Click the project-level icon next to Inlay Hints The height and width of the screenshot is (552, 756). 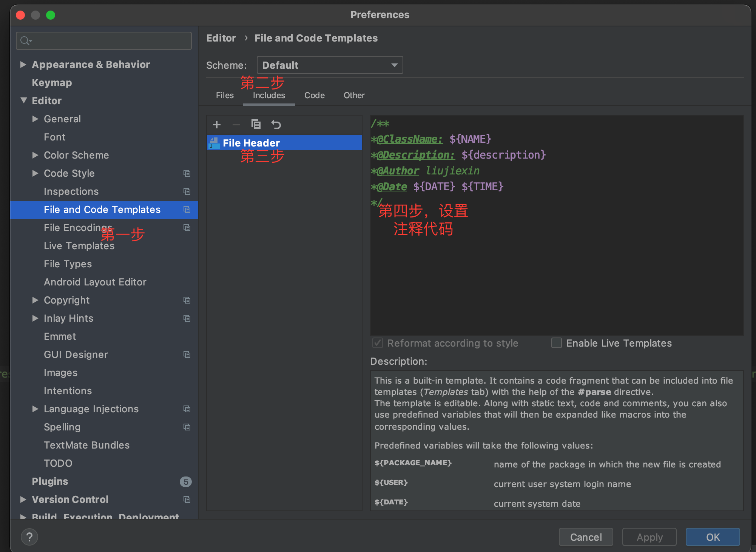click(187, 318)
